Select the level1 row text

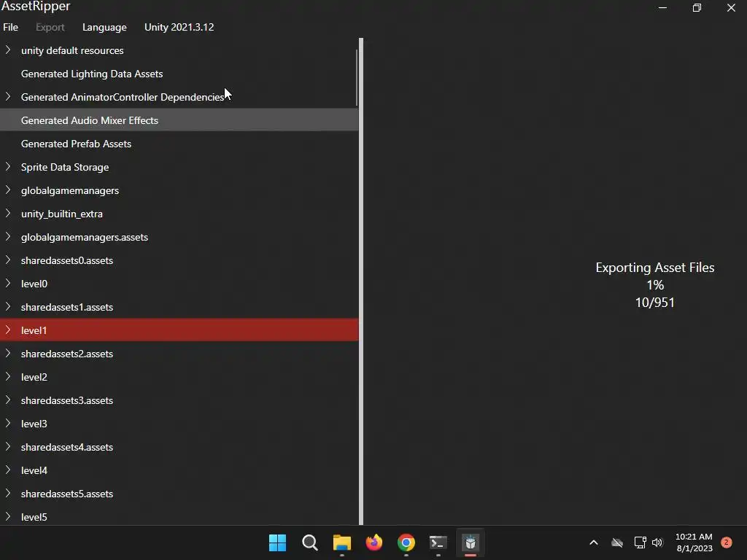34,330
